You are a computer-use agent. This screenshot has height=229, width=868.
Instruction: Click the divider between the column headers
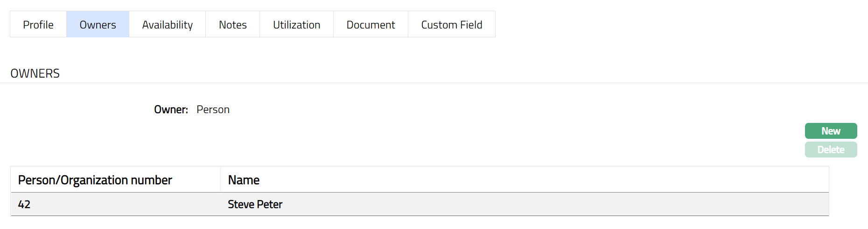[220, 179]
